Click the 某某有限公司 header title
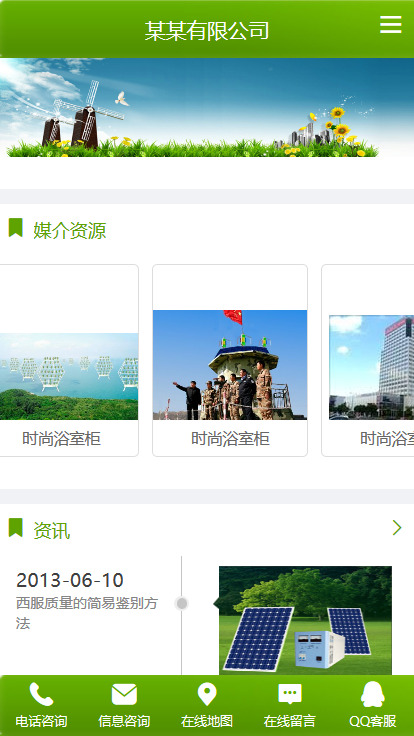The image size is (414, 736). (x=207, y=31)
